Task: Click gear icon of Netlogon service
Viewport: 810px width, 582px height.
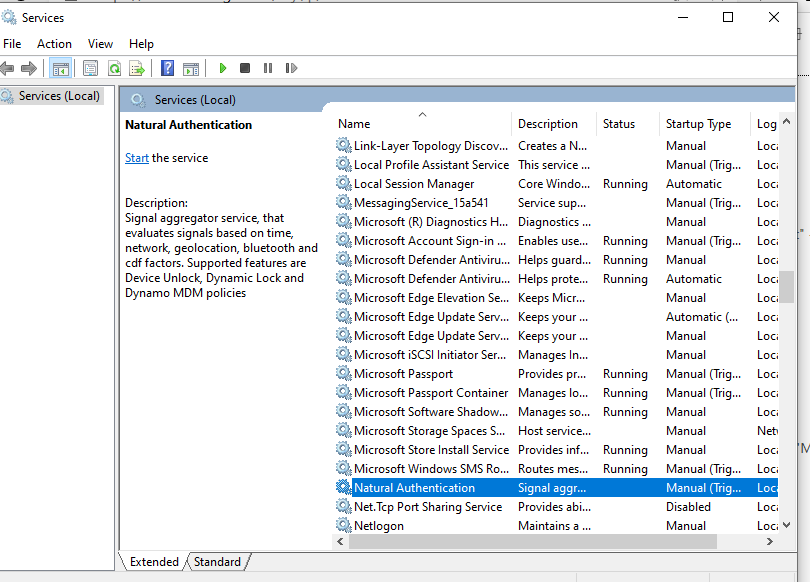Action: (x=344, y=525)
